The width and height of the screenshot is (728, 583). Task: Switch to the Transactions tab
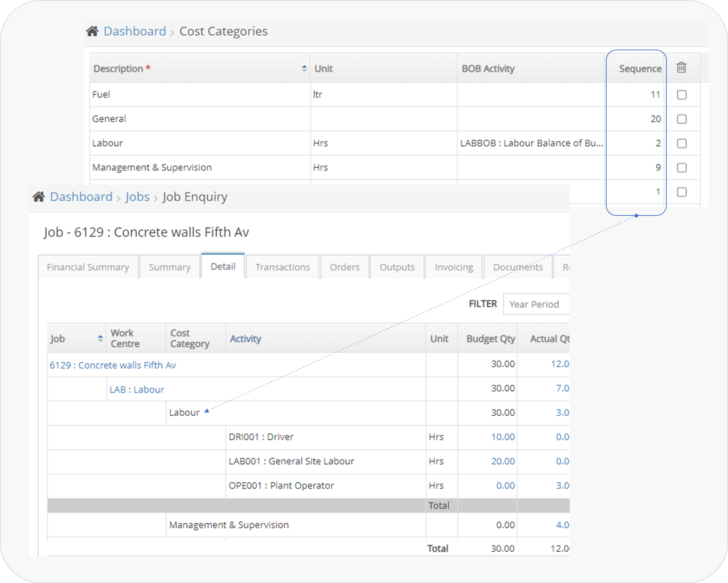[283, 267]
